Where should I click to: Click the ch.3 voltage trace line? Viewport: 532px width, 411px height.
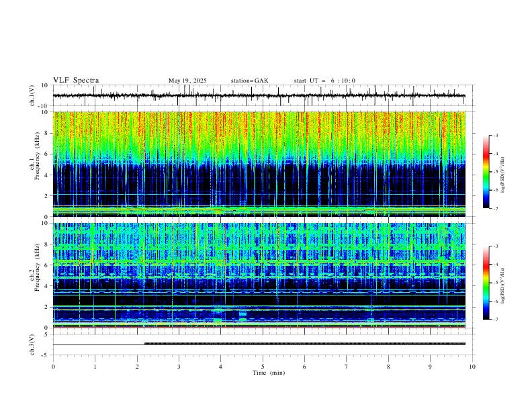[x=259, y=344]
